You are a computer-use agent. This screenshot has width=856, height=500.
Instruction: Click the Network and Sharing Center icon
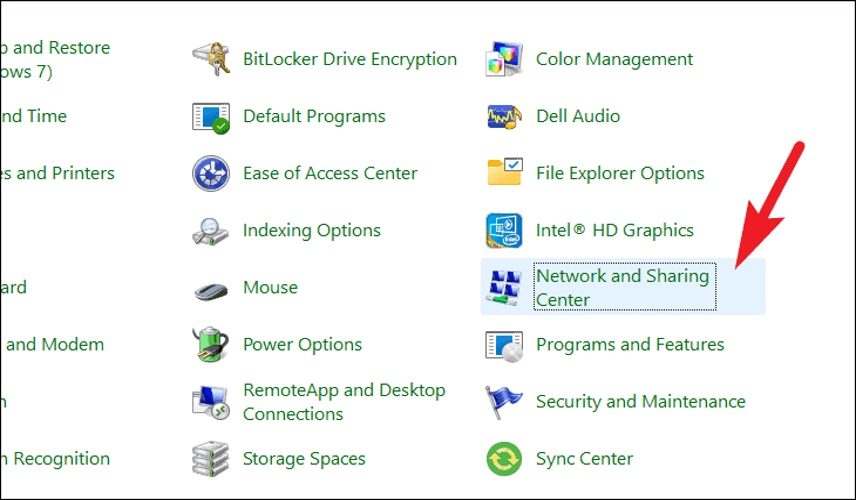point(504,287)
